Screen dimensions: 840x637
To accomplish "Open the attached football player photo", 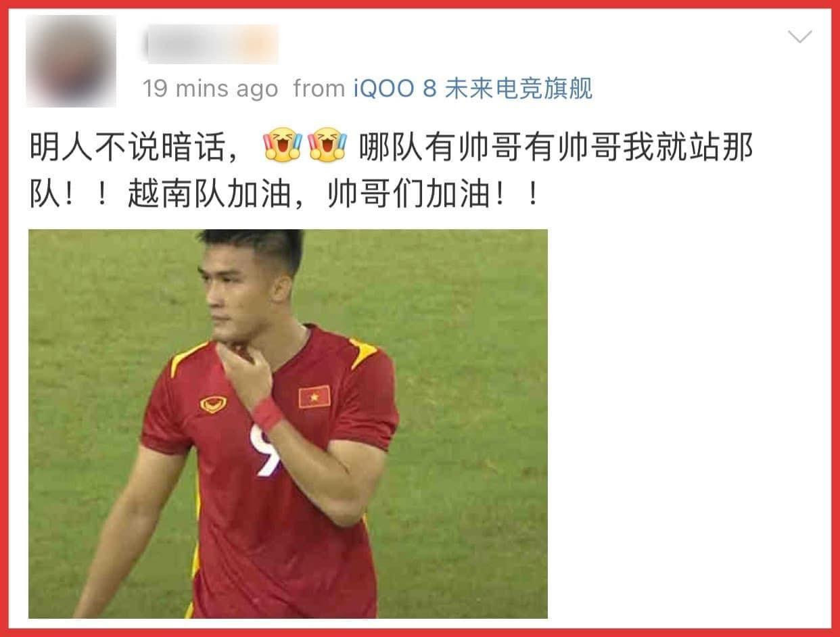I will 288,424.
